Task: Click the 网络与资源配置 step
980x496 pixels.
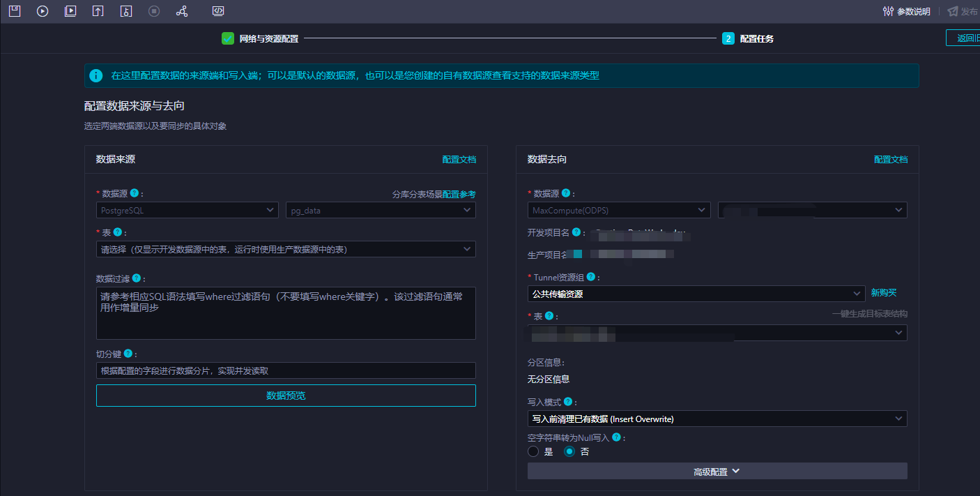Action: (269, 39)
